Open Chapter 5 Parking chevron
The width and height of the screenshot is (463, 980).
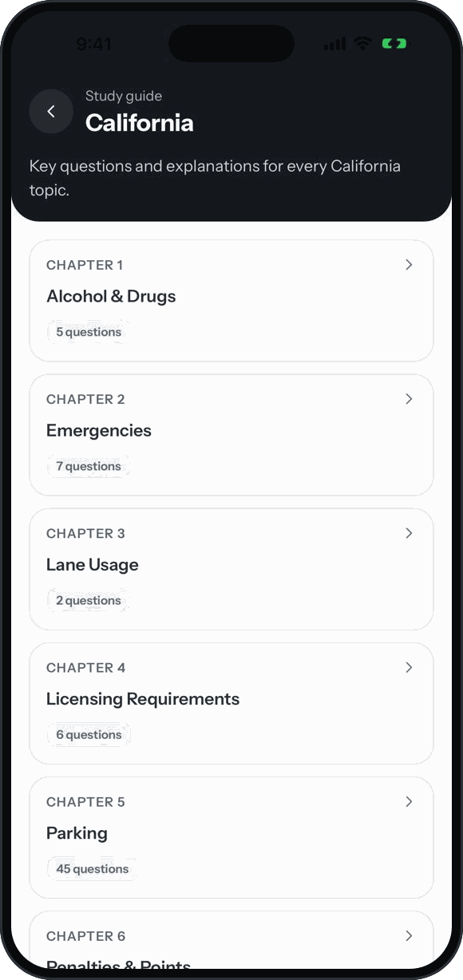409,800
